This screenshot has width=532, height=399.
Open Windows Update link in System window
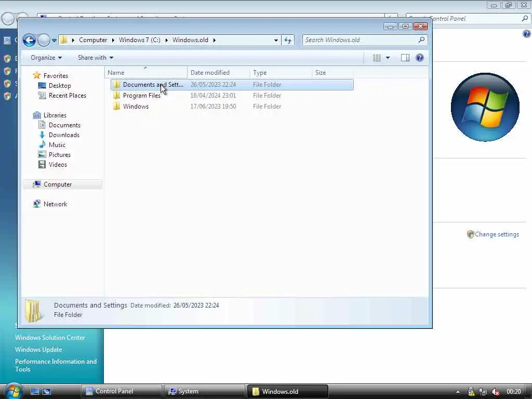38,350
